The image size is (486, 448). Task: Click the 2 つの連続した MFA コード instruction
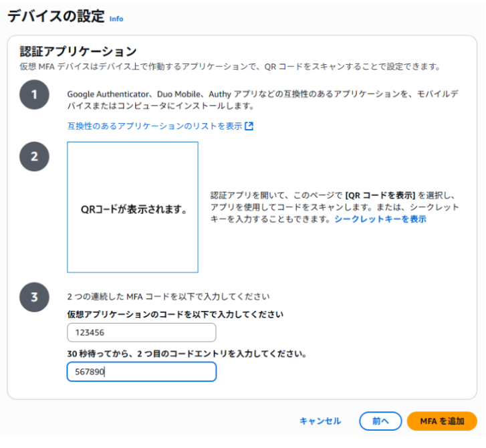[x=168, y=296]
